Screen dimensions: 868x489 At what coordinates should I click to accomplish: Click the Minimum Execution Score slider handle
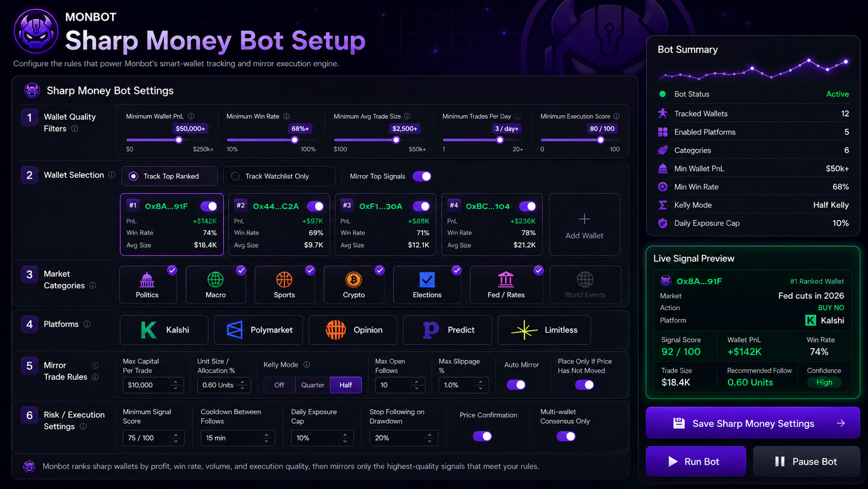click(601, 140)
